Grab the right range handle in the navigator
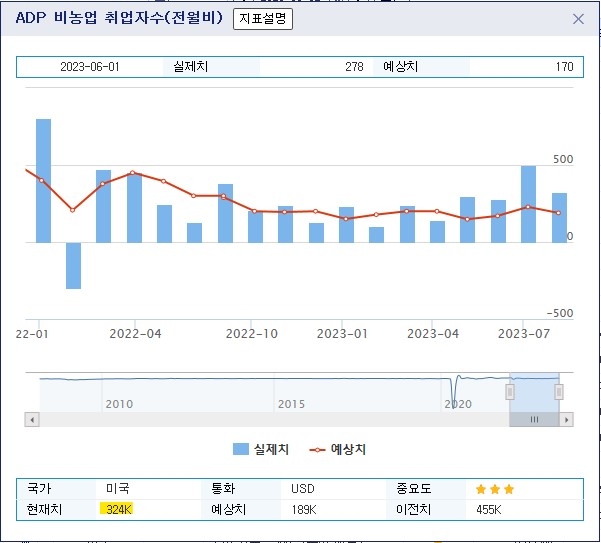The width and height of the screenshot is (601, 543). [x=559, y=392]
